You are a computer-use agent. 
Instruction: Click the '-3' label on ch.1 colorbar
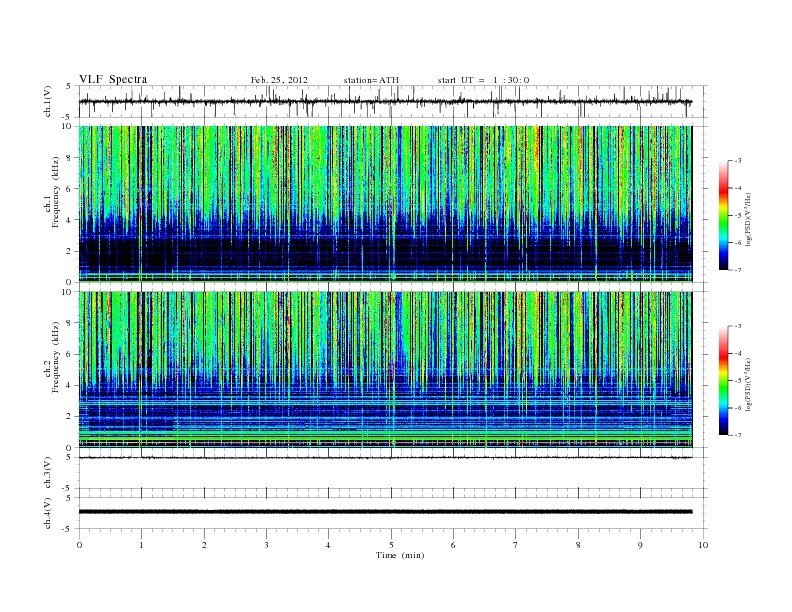tap(737, 161)
